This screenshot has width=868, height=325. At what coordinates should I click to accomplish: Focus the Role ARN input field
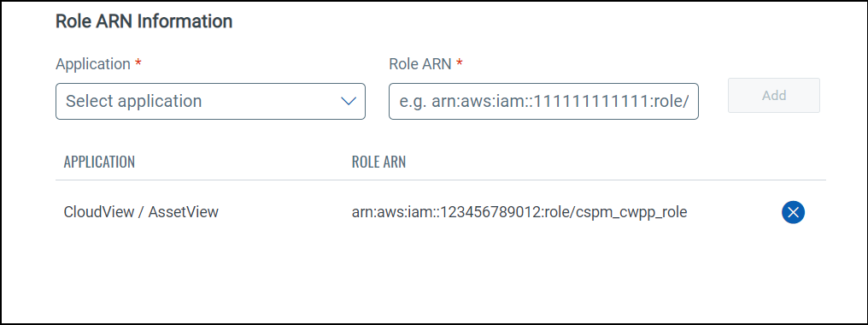coord(543,102)
